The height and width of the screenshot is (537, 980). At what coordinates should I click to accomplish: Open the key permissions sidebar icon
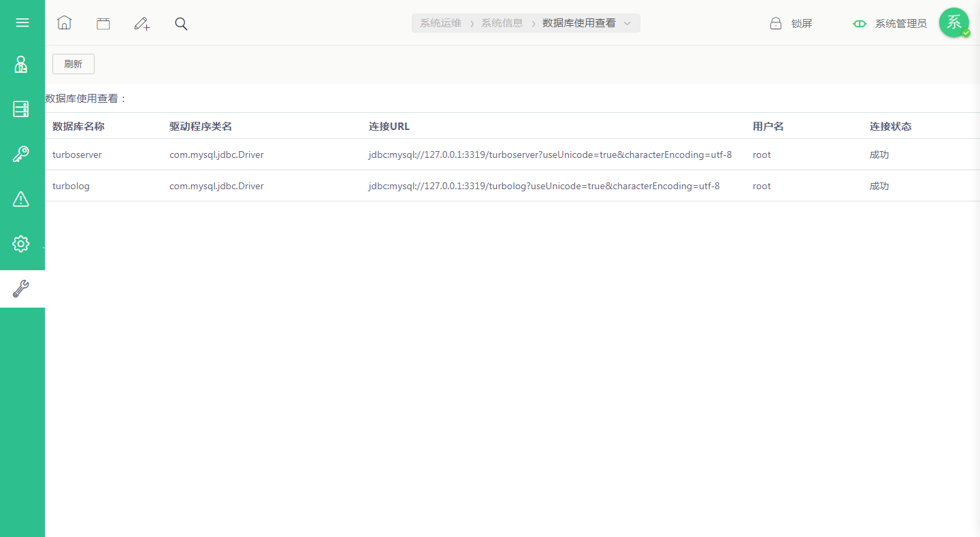[x=21, y=154]
